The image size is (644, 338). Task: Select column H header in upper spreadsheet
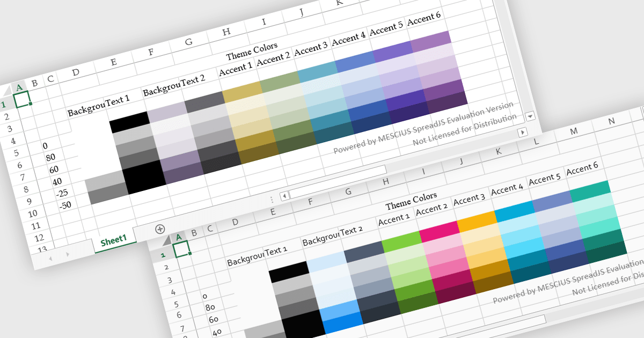[226, 33]
